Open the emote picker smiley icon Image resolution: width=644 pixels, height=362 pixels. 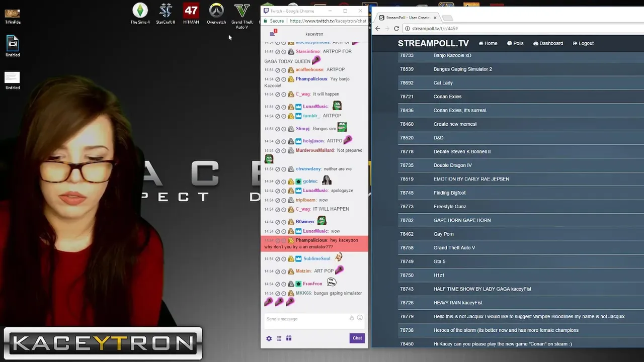click(x=360, y=318)
